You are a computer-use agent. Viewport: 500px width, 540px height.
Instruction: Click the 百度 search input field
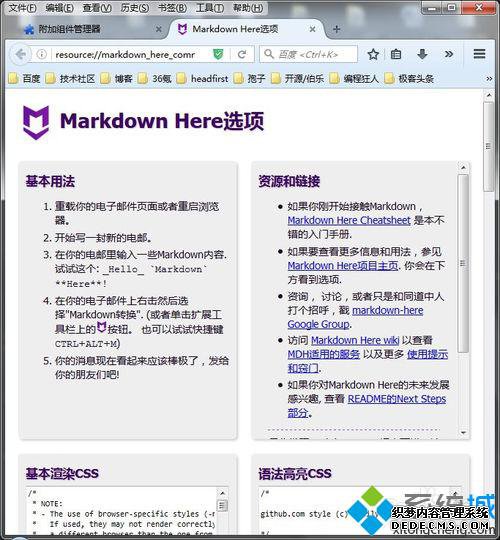(309, 54)
